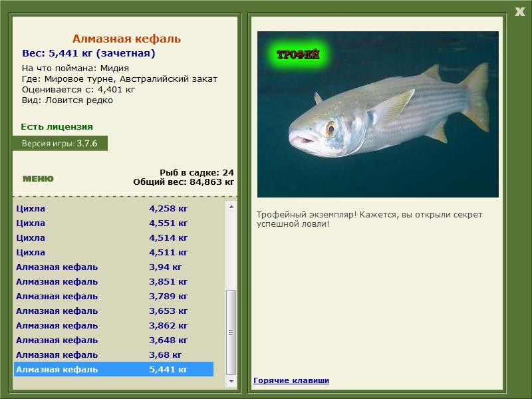Screen dimensions: 532x399
Task: Open the МЕНЮ menu
Action: (x=38, y=179)
